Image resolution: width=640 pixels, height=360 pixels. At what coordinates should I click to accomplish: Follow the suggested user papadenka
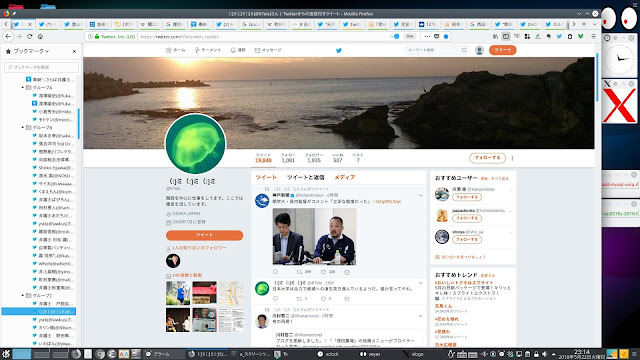(x=467, y=218)
